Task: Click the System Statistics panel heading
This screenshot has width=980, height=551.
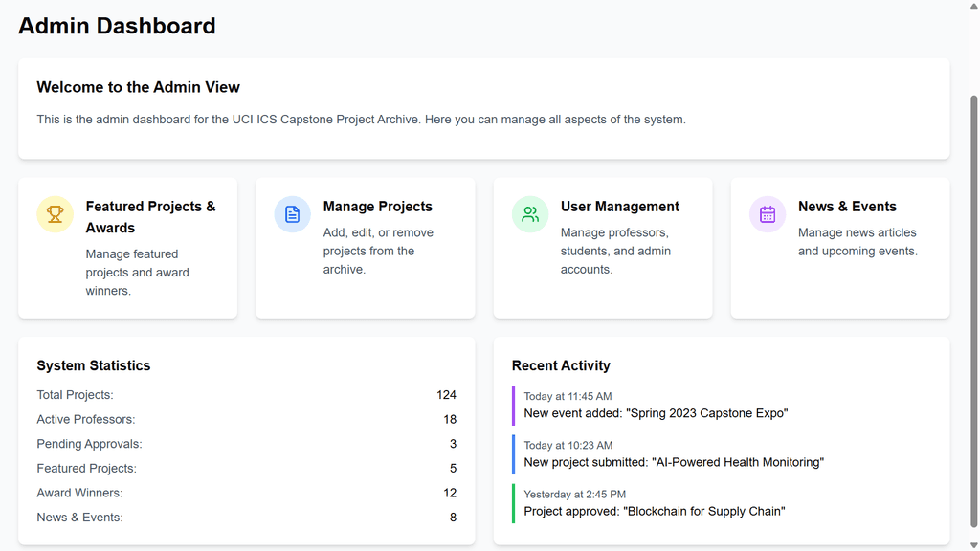Action: (94, 365)
